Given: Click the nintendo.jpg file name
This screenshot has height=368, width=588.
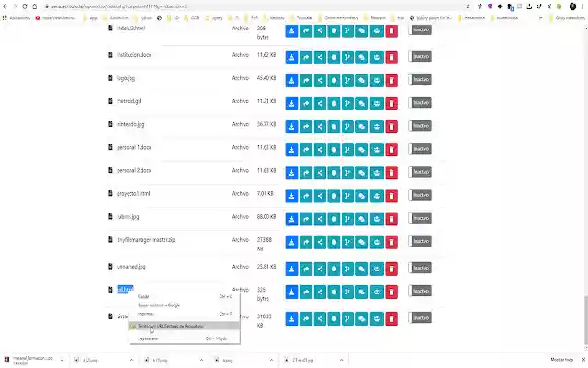Looking at the screenshot, I should pos(130,124).
